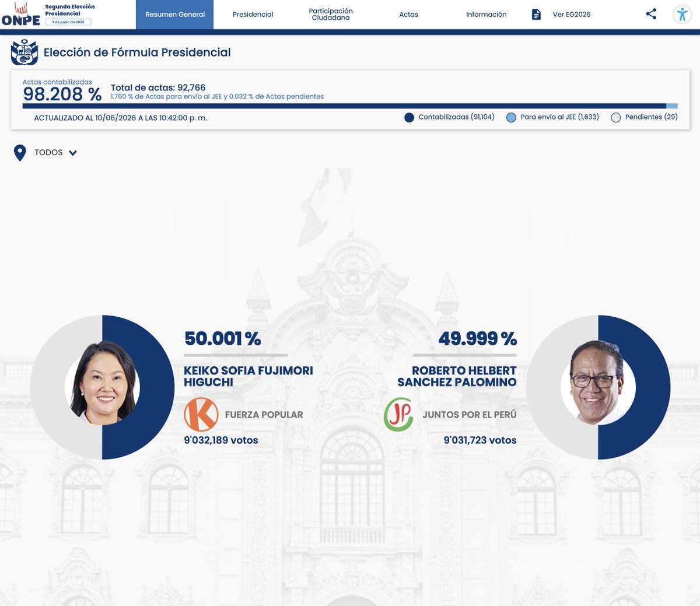This screenshot has height=606, width=700.
Task: Open the share icon
Action: tap(651, 14)
